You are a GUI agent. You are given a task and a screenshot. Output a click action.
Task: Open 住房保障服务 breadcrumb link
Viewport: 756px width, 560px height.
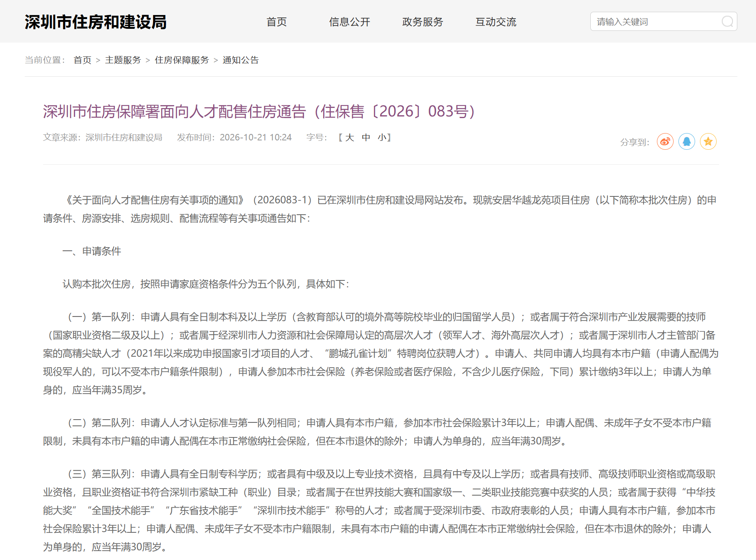(x=181, y=60)
